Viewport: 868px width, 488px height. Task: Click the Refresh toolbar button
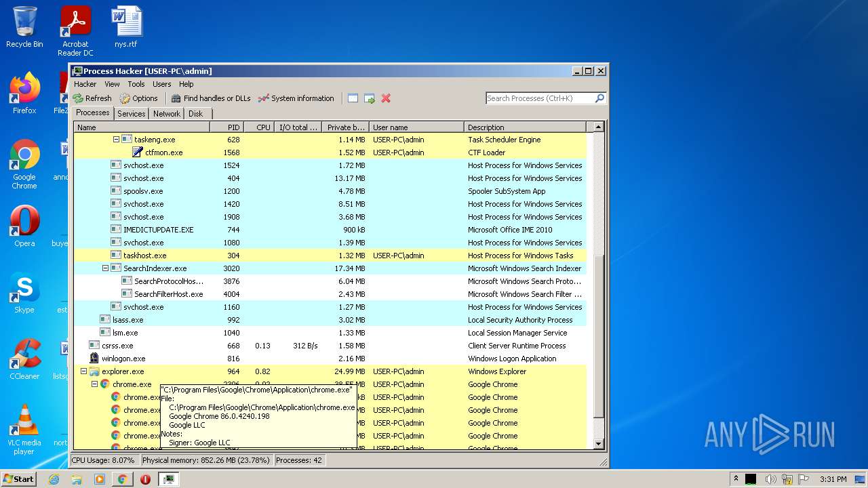92,98
